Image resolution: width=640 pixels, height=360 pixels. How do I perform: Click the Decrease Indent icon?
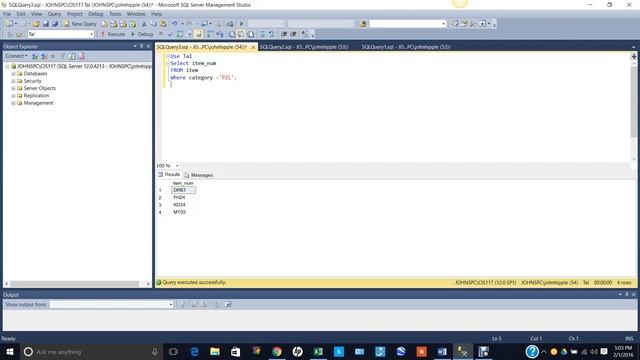tap(284, 34)
